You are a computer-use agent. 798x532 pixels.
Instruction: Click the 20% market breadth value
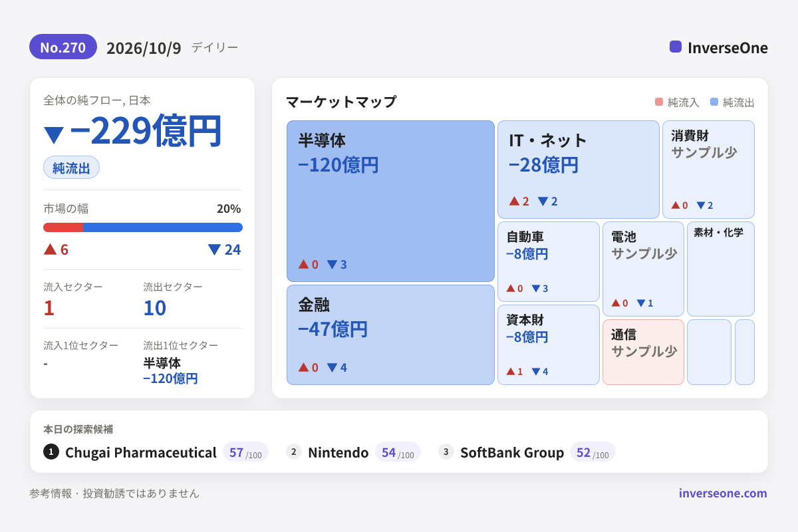click(x=229, y=209)
